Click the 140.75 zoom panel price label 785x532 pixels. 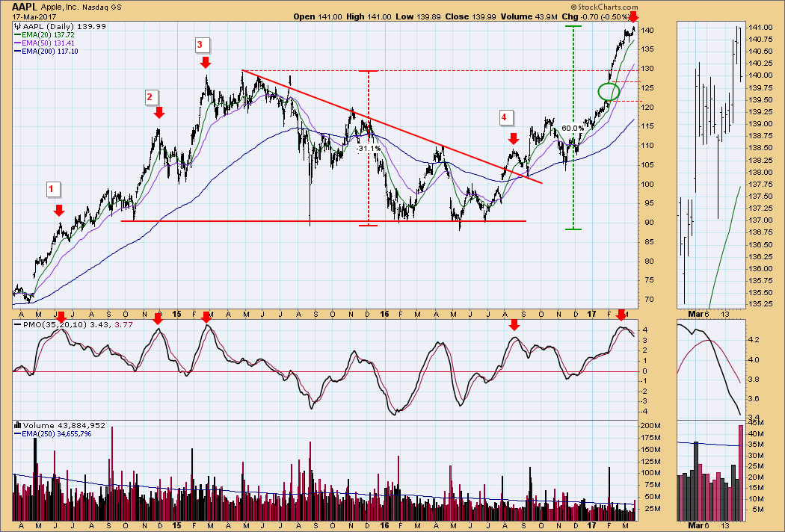pos(760,39)
